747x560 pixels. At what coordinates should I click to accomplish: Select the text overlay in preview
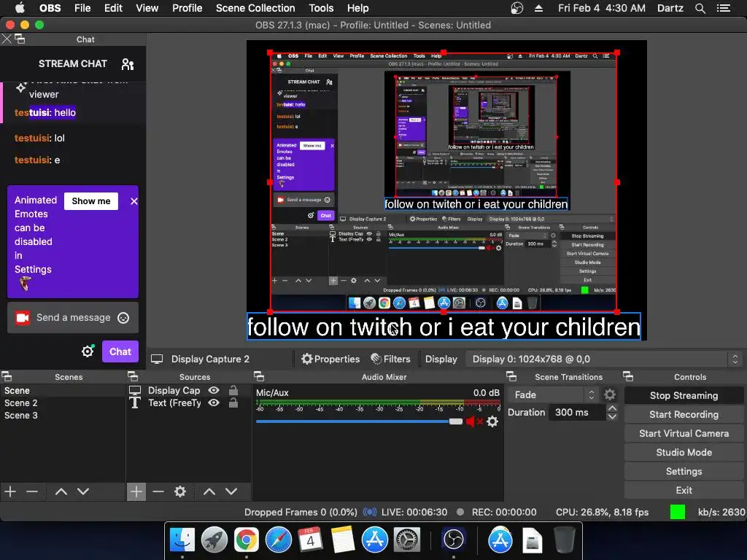click(x=444, y=327)
